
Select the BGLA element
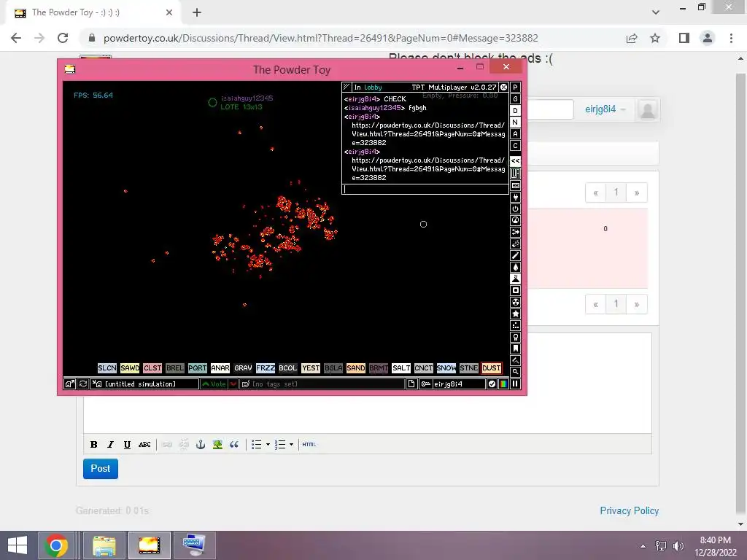click(x=333, y=368)
